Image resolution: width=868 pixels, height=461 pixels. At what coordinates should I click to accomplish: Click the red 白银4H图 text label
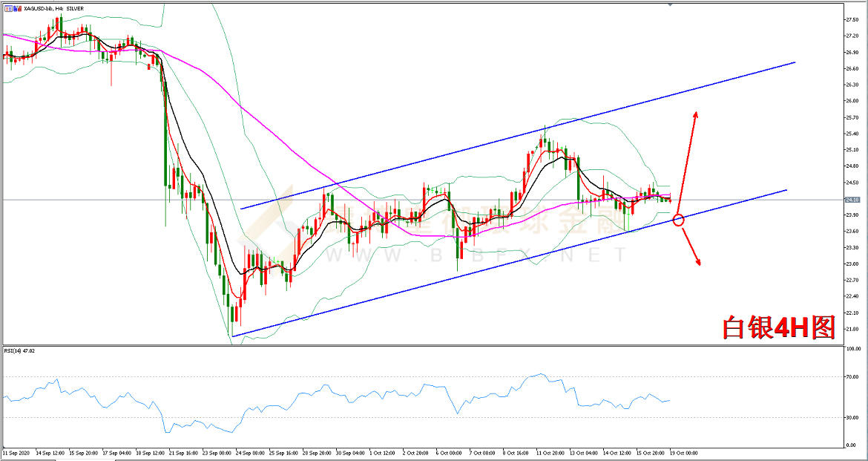(779, 327)
